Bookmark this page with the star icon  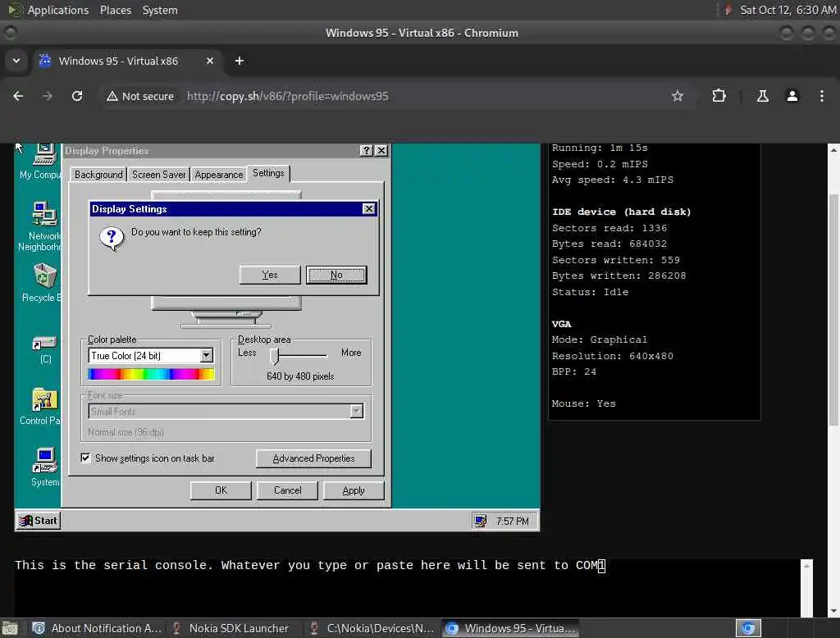pyautogui.click(x=677, y=96)
